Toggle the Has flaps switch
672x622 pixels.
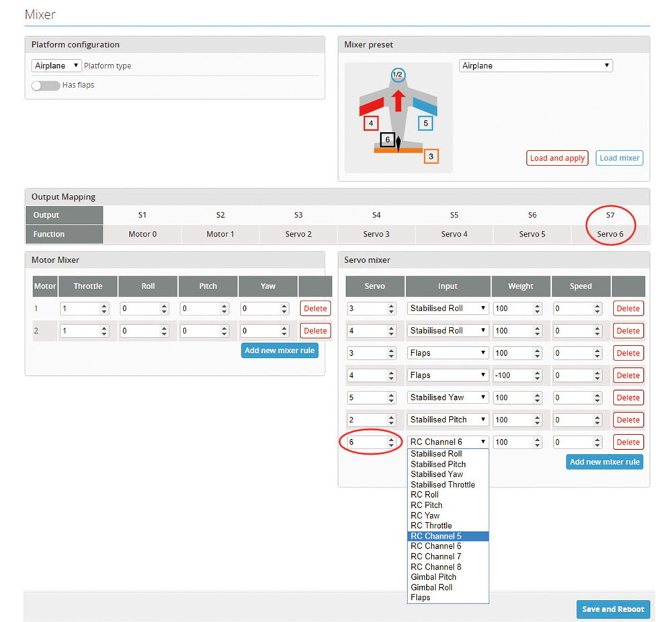[x=45, y=85]
